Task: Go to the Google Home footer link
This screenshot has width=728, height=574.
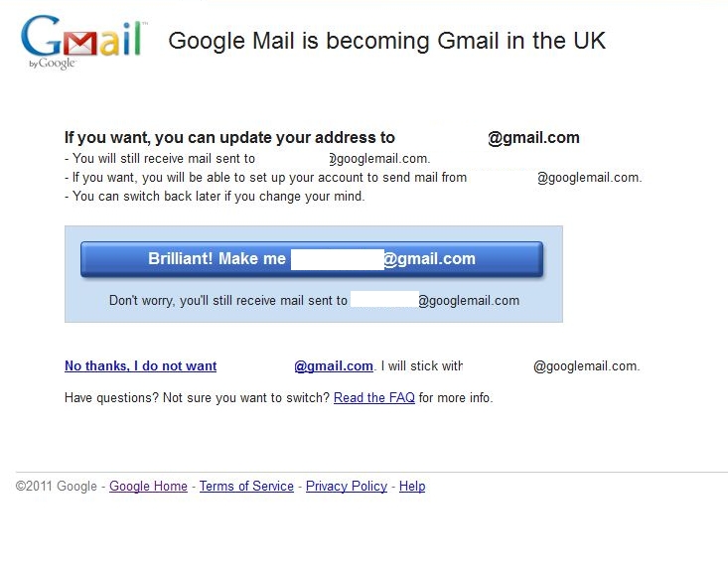Action: (x=148, y=486)
